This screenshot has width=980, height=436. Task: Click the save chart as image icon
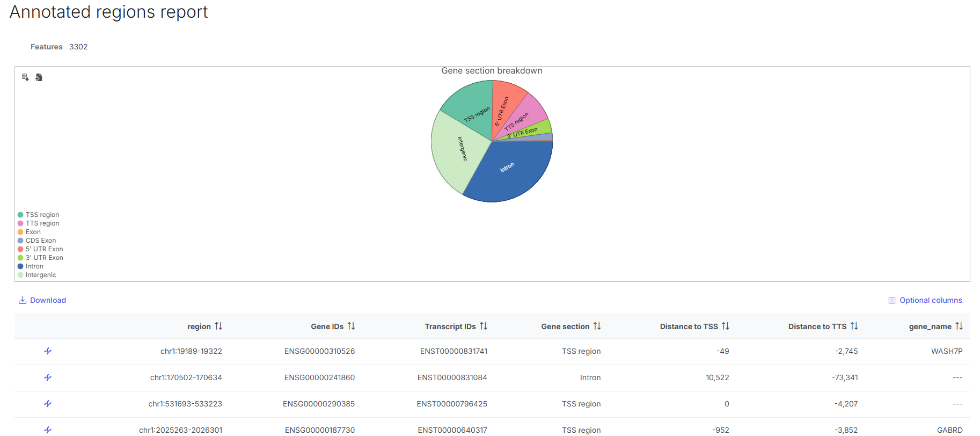pos(25,77)
